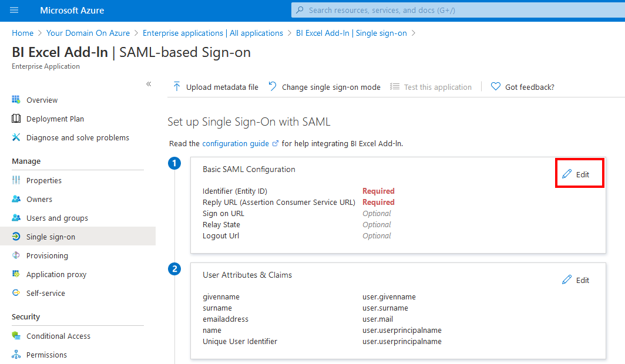Click the chevron after Single sign-on breadcrumb
Viewport: 625px width, 364px height.
pos(414,33)
